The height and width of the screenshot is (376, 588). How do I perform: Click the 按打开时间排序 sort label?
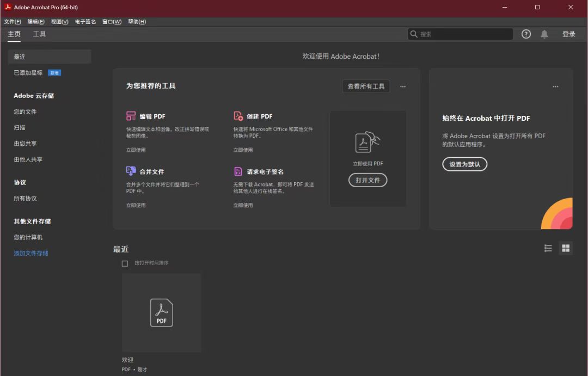pos(151,263)
